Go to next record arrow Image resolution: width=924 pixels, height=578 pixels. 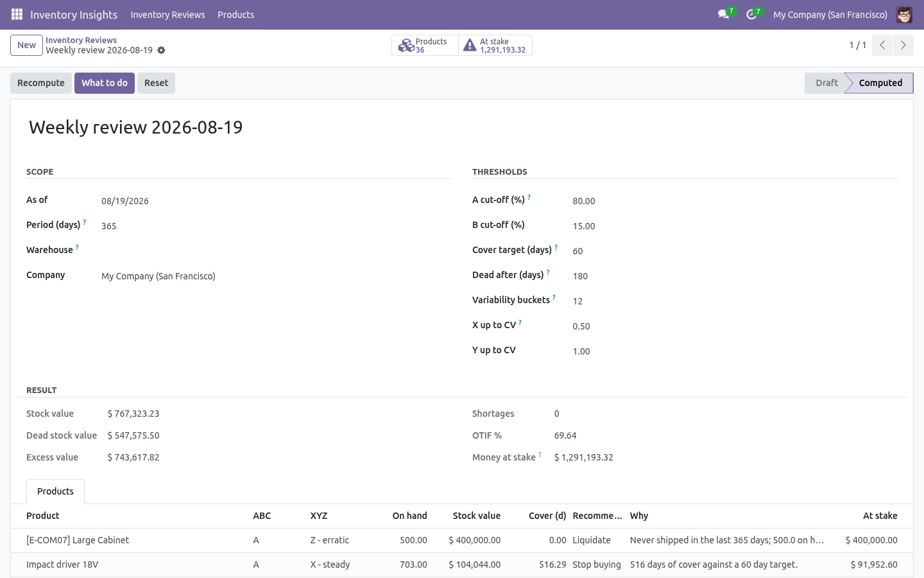pyautogui.click(x=903, y=45)
